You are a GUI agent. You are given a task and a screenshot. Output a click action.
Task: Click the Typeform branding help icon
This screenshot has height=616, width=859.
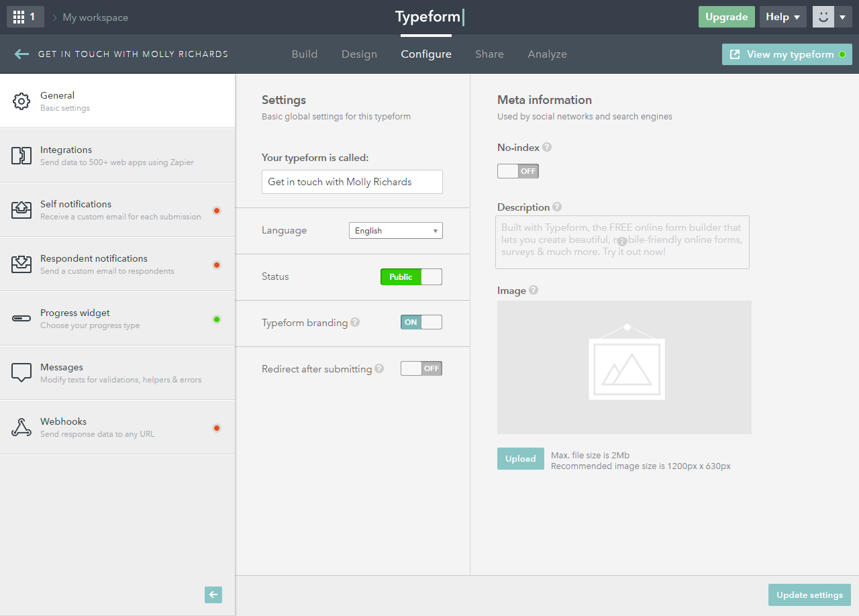coord(355,322)
